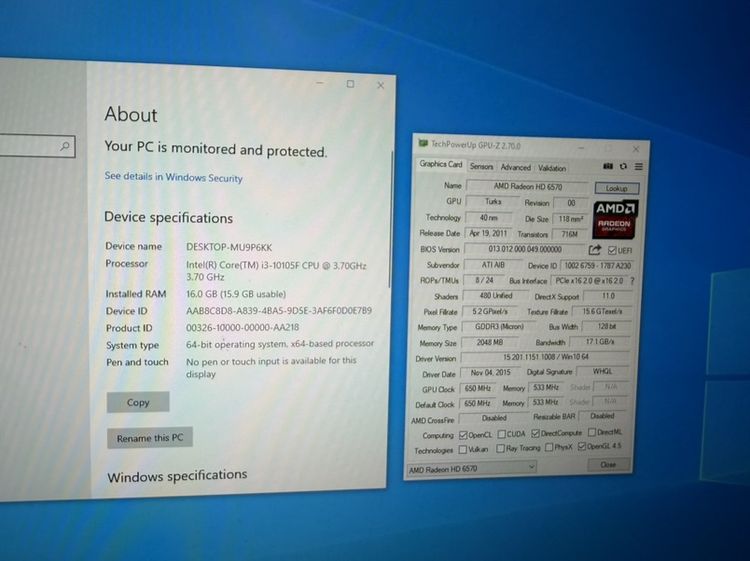Click the Die Size value 118 mm²
Image resolution: width=750 pixels, height=561 pixels.
[x=570, y=219]
